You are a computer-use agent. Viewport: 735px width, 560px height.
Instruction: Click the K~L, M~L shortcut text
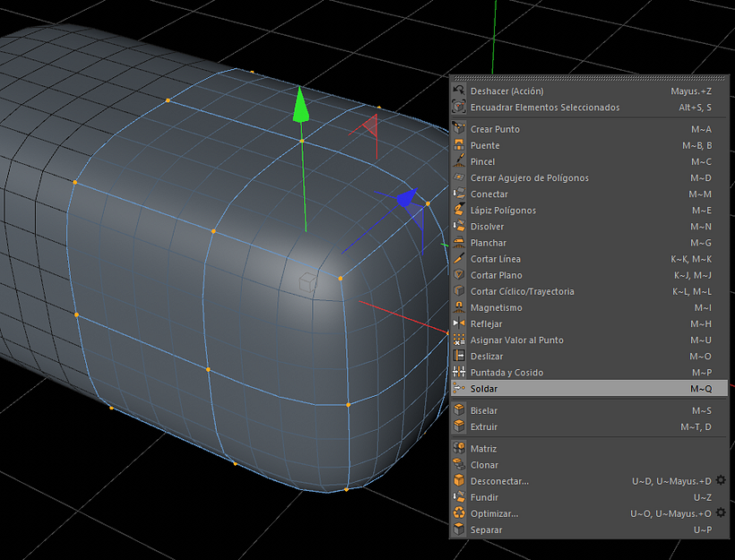[x=692, y=291]
